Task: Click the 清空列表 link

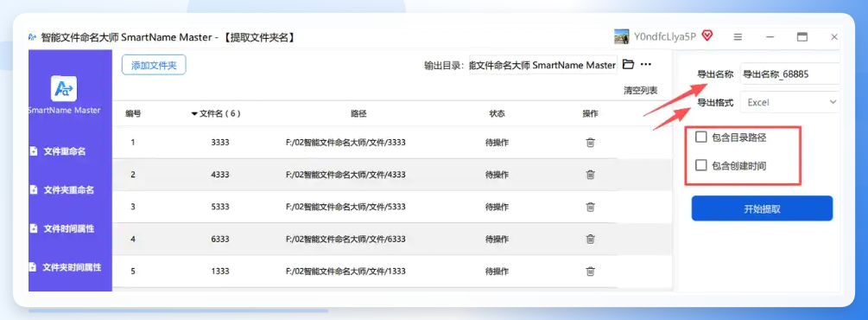Action: [641, 91]
